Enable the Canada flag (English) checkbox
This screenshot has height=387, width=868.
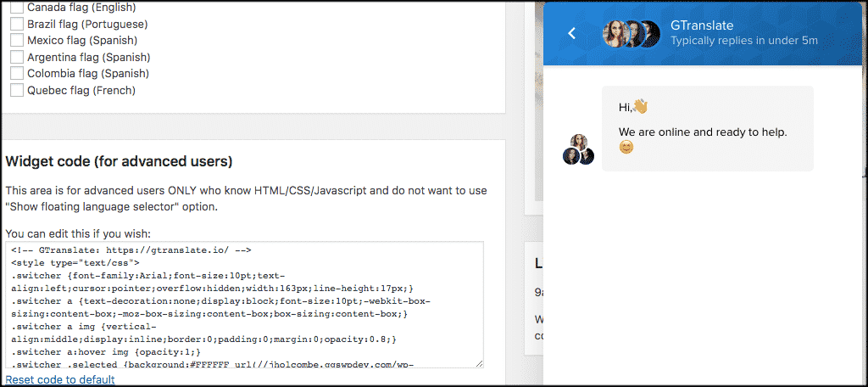[x=17, y=8]
